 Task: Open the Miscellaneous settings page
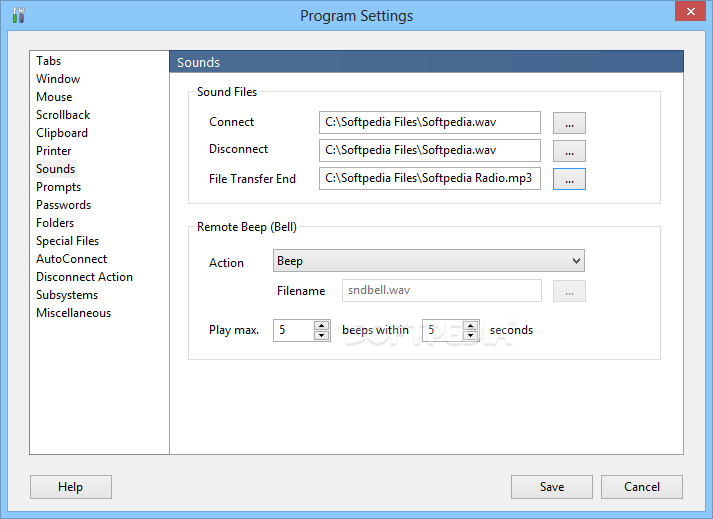(x=73, y=313)
